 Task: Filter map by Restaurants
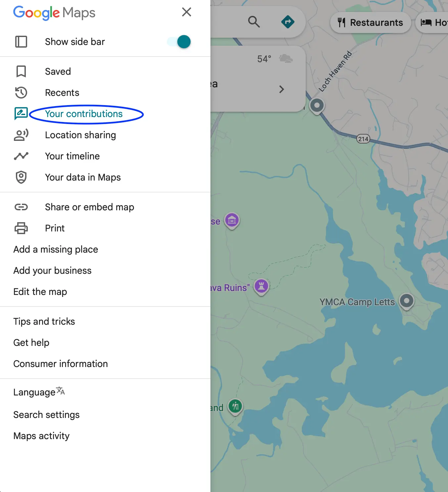(x=371, y=22)
